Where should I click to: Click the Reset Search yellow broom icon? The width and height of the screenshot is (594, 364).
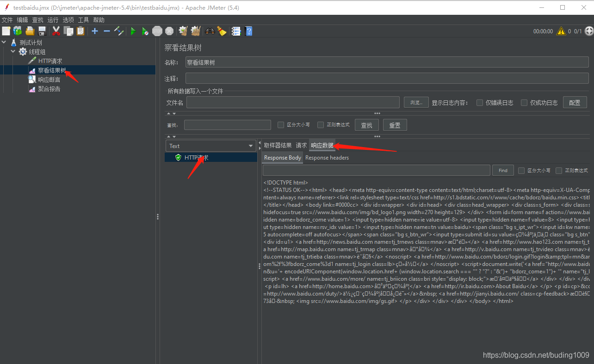click(x=222, y=31)
